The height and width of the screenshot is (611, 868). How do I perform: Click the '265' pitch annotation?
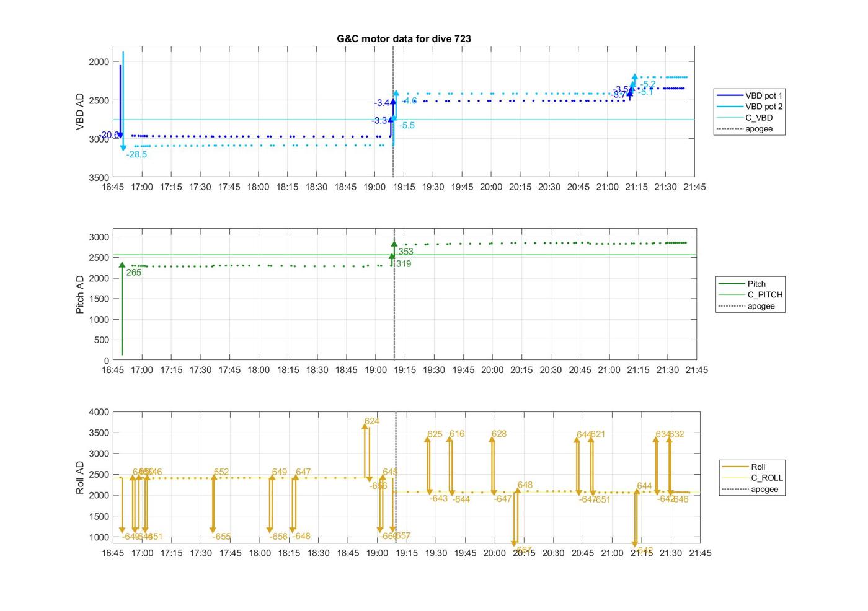134,273
